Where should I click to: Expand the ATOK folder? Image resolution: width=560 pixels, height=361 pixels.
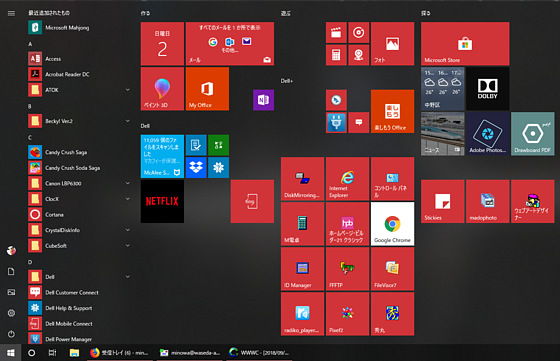point(79,90)
